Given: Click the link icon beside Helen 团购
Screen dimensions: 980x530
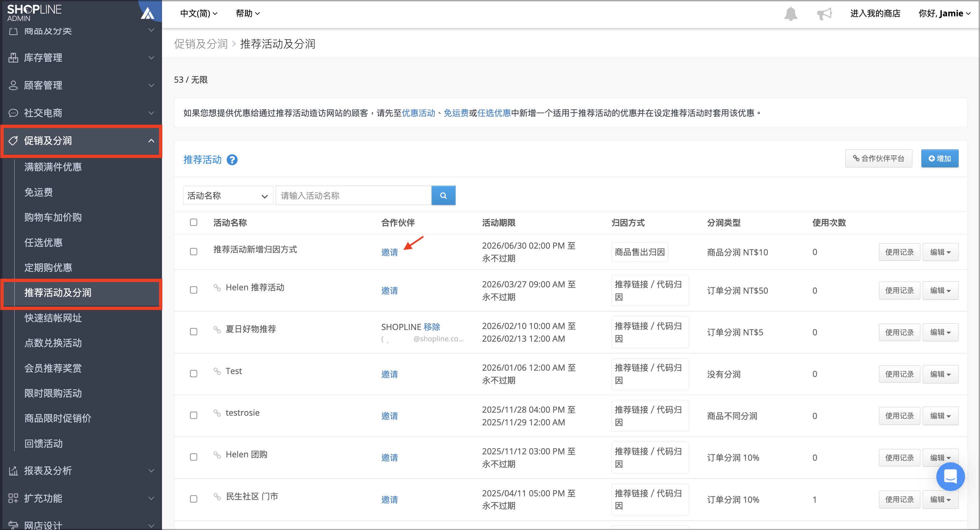Looking at the screenshot, I should click(217, 455).
